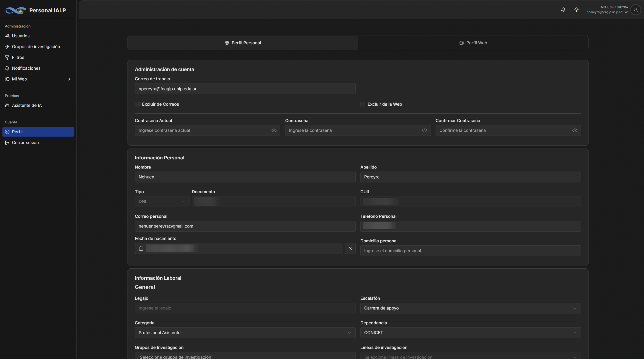The height and width of the screenshot is (359, 644).
Task: Open Grupos de Investigación selector
Action: pos(245,356)
